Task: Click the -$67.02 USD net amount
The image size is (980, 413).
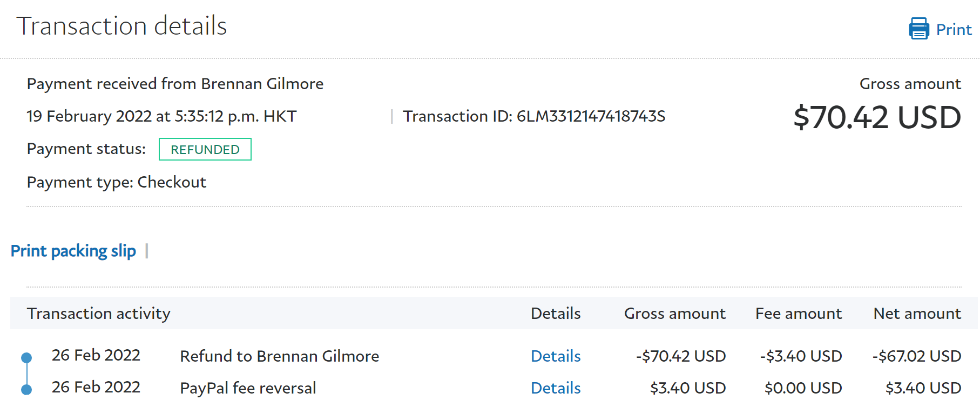Action: click(x=916, y=356)
